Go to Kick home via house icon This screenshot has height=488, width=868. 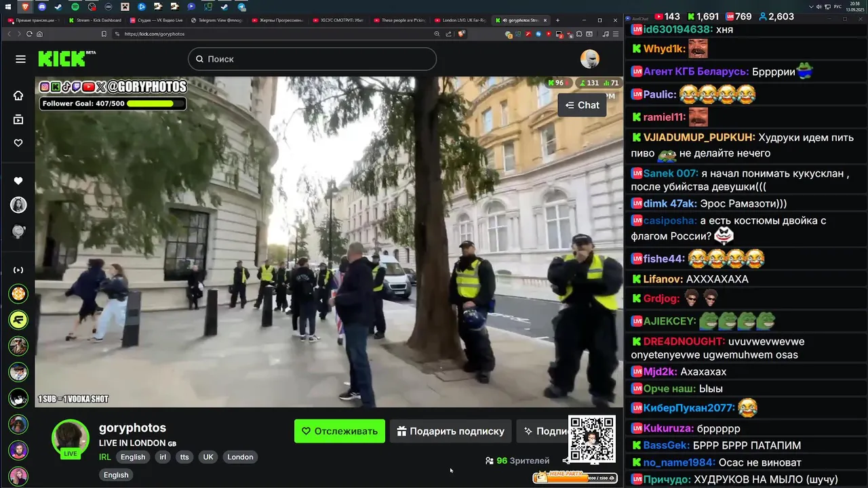point(18,96)
